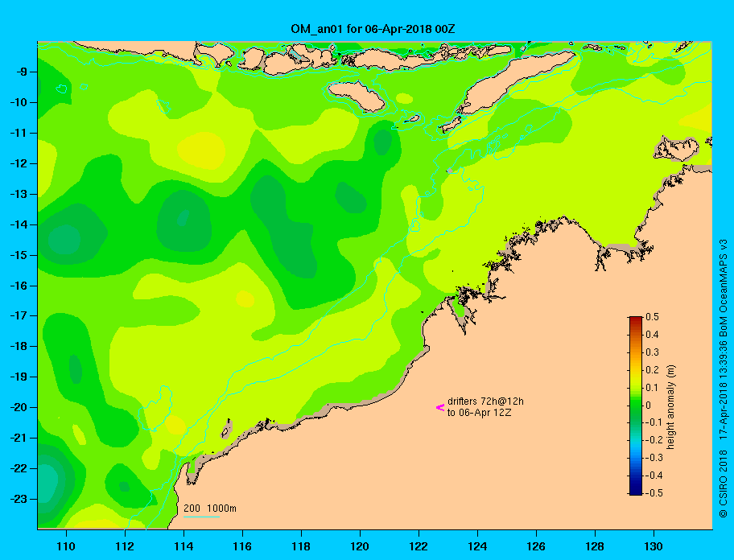Screen dimensions: 734x560
Task: Click longitude axis label 124
Action: (477, 546)
